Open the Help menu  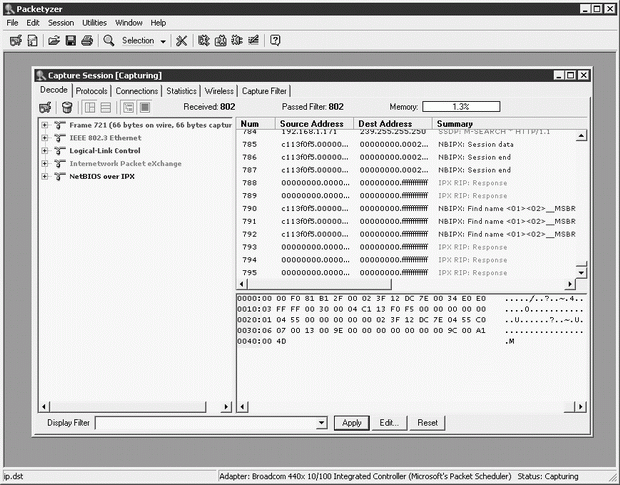(158, 23)
